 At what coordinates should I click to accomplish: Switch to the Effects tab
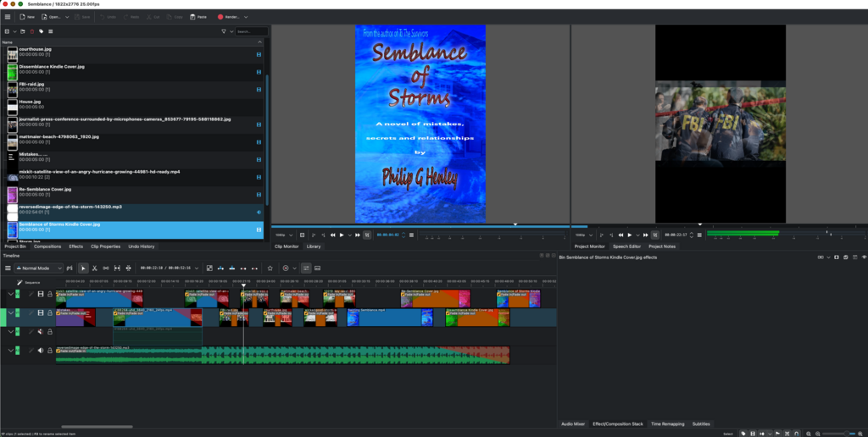coord(75,246)
